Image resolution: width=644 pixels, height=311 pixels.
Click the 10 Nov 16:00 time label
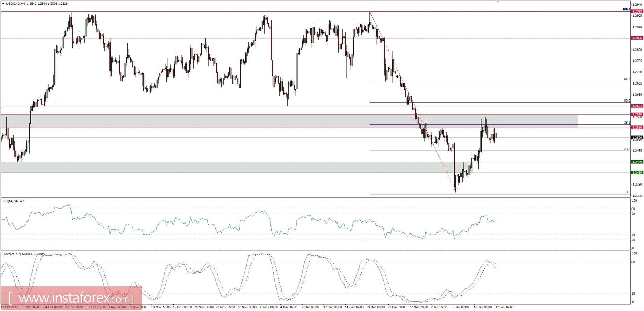click(160, 307)
